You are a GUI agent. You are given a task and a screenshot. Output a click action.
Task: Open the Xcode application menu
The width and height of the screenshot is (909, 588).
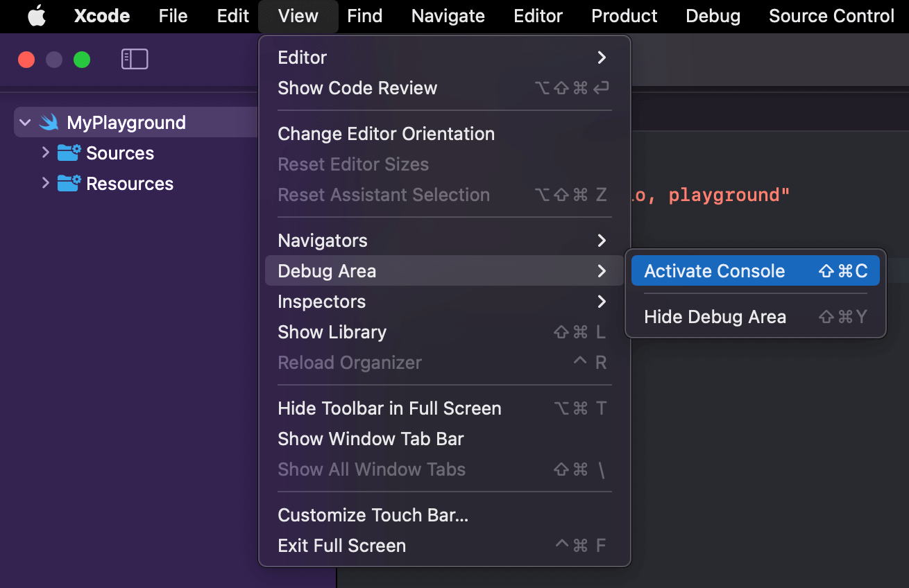[102, 16]
